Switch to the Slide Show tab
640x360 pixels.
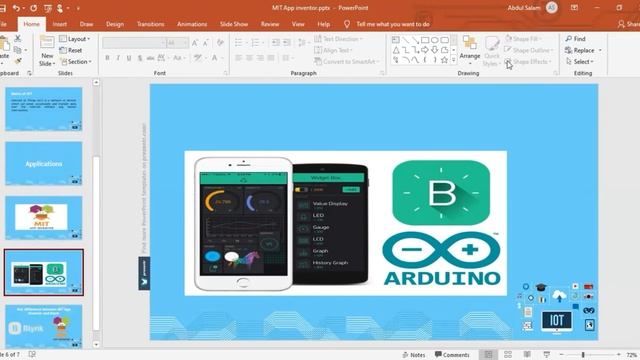click(x=234, y=24)
